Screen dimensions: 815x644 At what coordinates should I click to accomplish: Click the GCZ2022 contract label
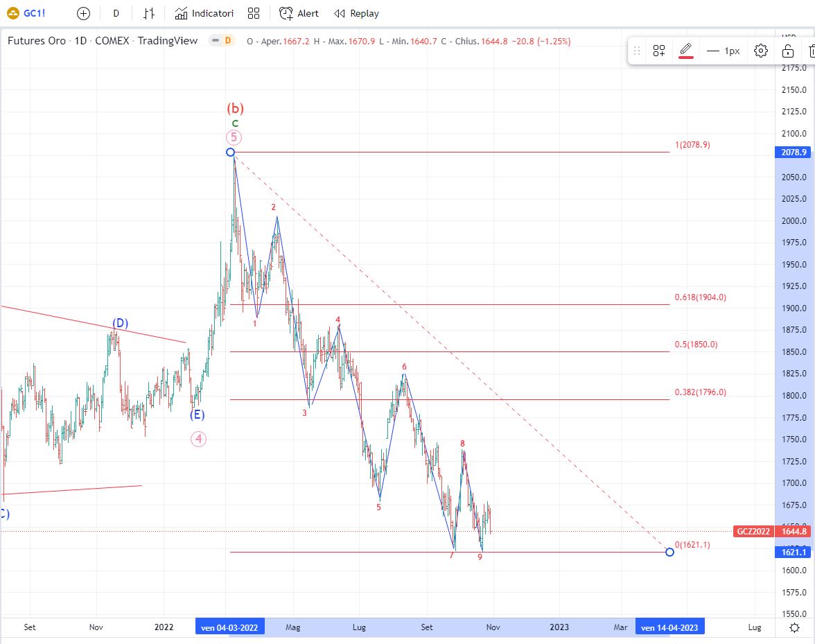[754, 531]
